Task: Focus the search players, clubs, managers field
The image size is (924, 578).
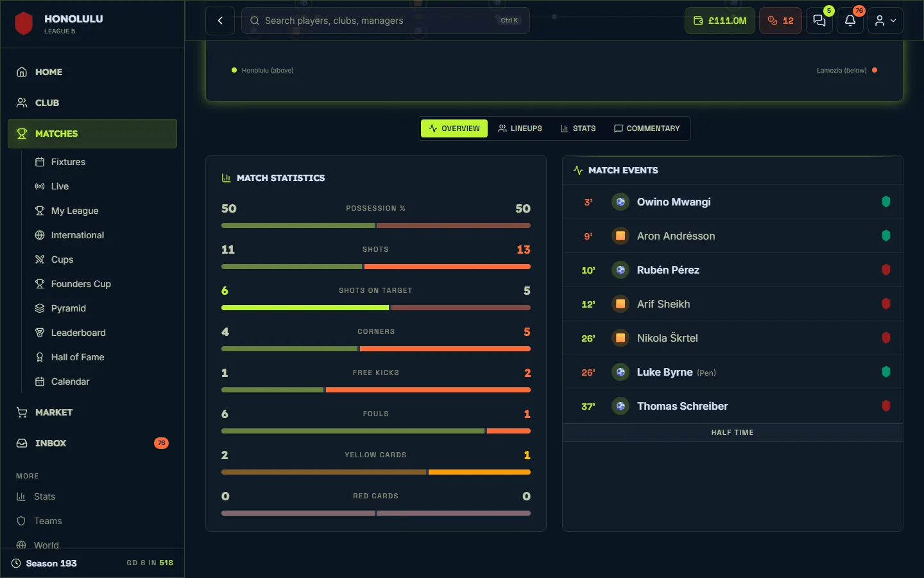Action: point(386,21)
